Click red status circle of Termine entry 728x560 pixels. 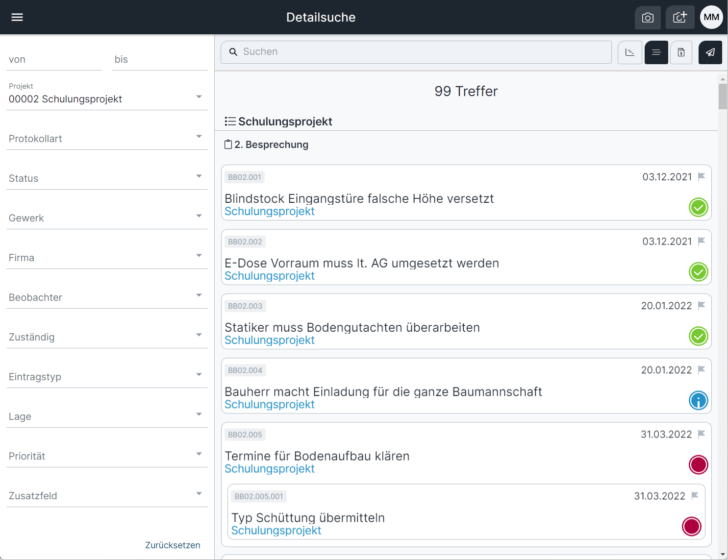point(699,464)
